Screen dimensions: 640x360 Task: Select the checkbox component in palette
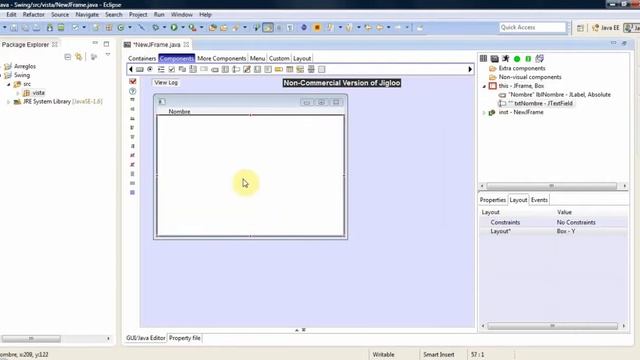[x=171, y=69]
